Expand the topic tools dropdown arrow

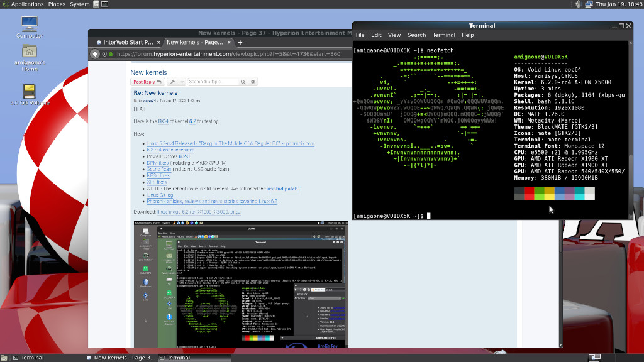[182, 82]
